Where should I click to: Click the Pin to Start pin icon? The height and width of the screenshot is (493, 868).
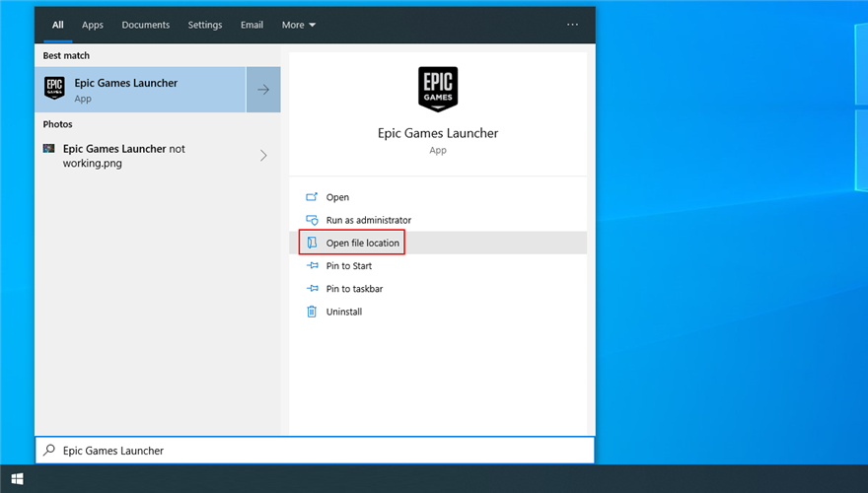[x=312, y=265]
